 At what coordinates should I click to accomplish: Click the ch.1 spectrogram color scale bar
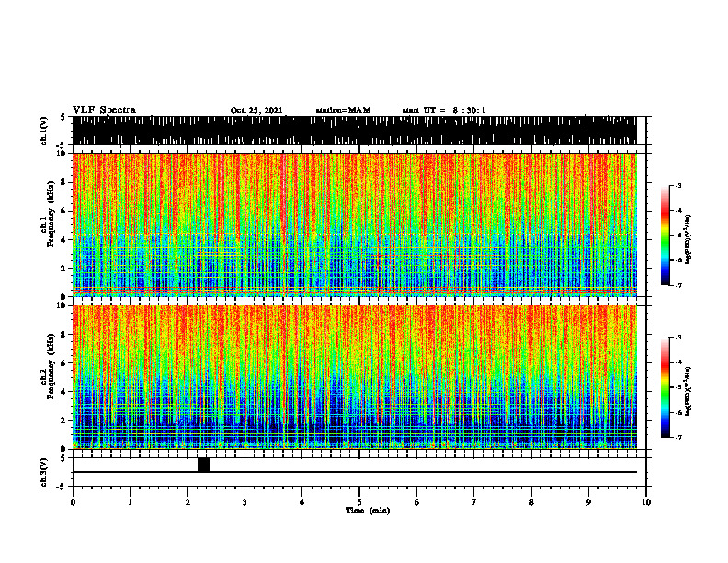tap(665, 236)
